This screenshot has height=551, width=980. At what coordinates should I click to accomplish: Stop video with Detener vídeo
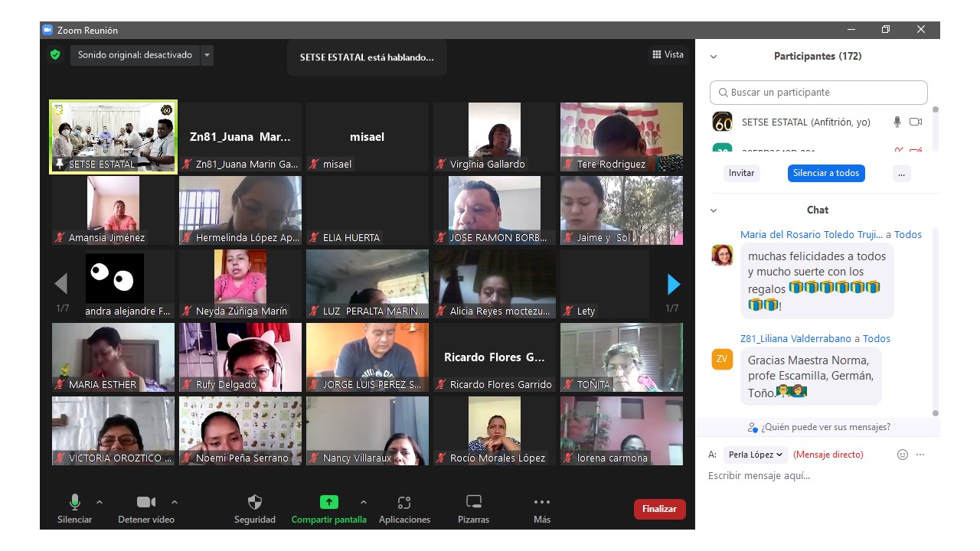pos(145,508)
